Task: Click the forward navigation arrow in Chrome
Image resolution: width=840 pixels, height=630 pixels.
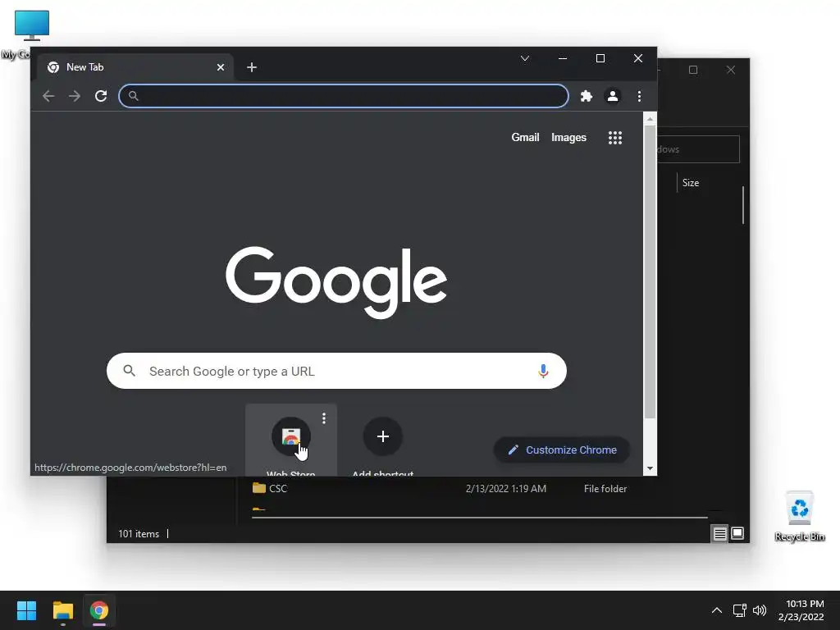Action: pos(75,97)
